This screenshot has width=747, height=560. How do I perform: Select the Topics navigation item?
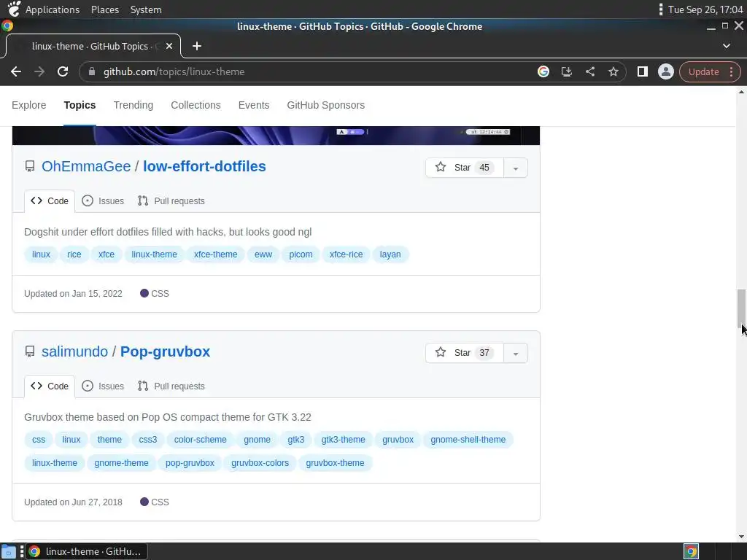pyautogui.click(x=80, y=105)
